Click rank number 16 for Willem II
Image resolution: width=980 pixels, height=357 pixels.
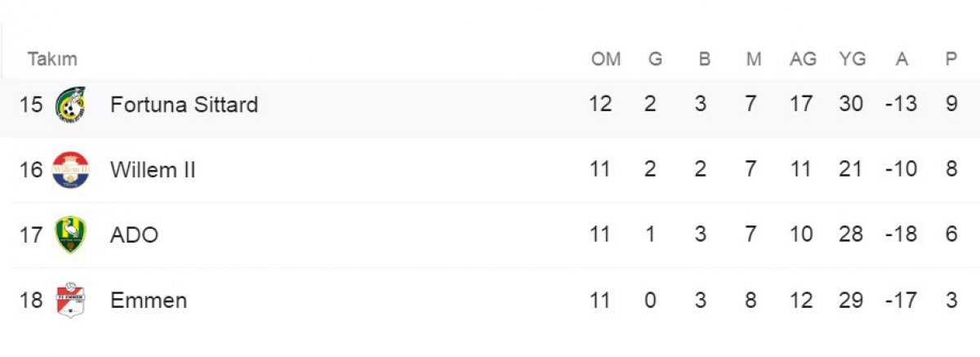[x=30, y=170]
